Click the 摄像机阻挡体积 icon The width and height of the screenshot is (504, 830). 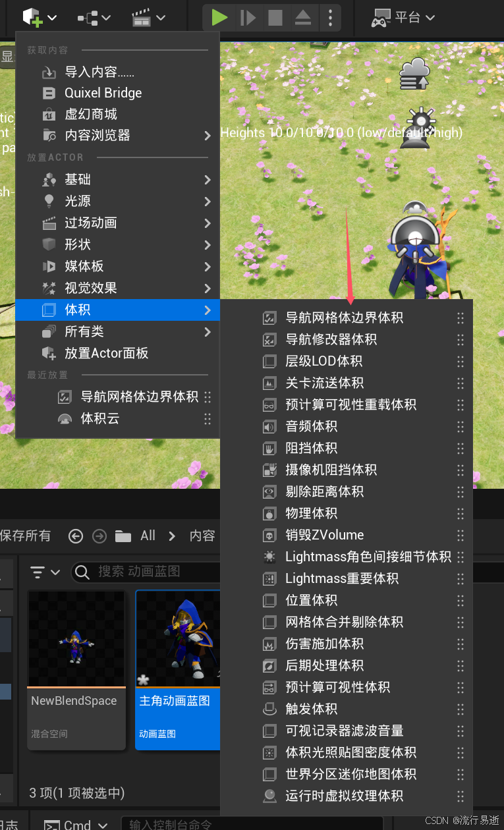pos(269,470)
